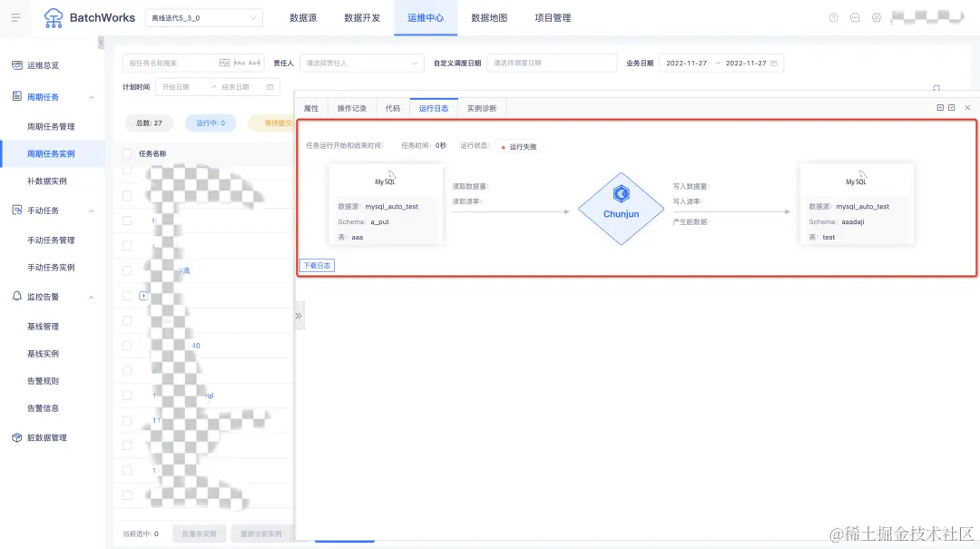980x549 pixels.
Task: Collapse the 监控告警 menu group
Action: click(x=92, y=297)
